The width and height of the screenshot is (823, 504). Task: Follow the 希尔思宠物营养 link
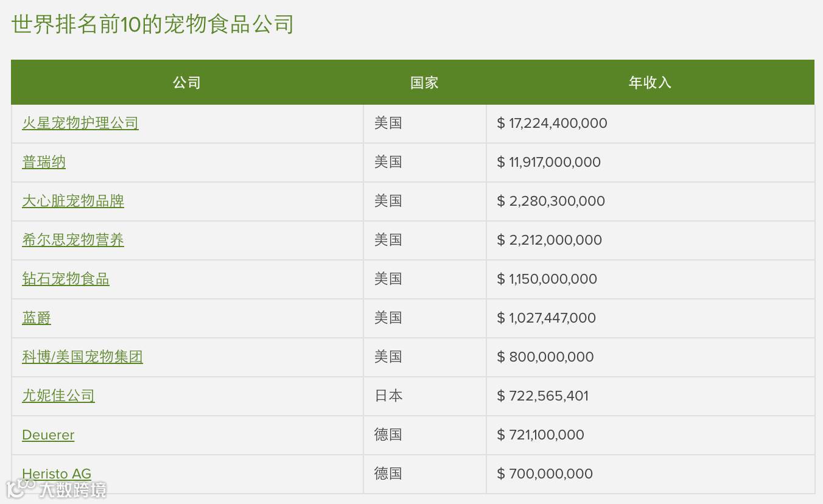pyautogui.click(x=73, y=240)
